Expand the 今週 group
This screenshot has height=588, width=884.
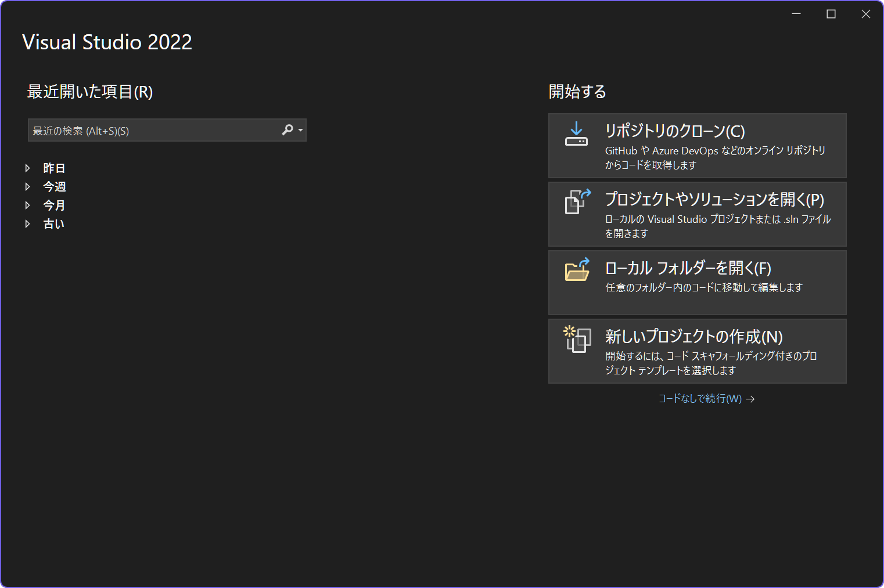(x=27, y=187)
